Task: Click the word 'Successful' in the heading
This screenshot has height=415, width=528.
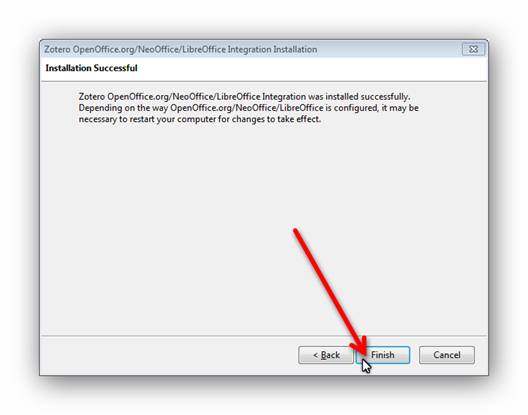Action: coord(116,68)
